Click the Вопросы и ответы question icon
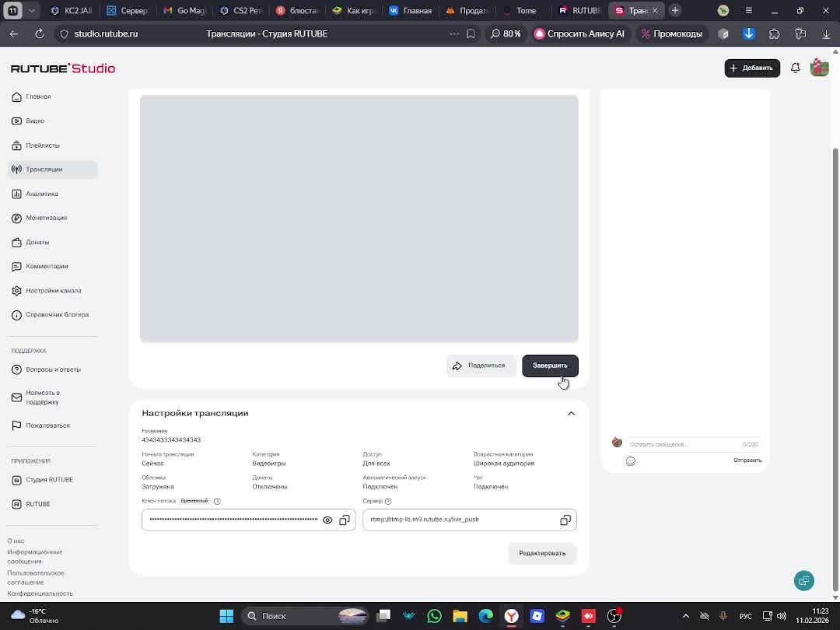Viewport: 840px width, 630px height. [16, 369]
